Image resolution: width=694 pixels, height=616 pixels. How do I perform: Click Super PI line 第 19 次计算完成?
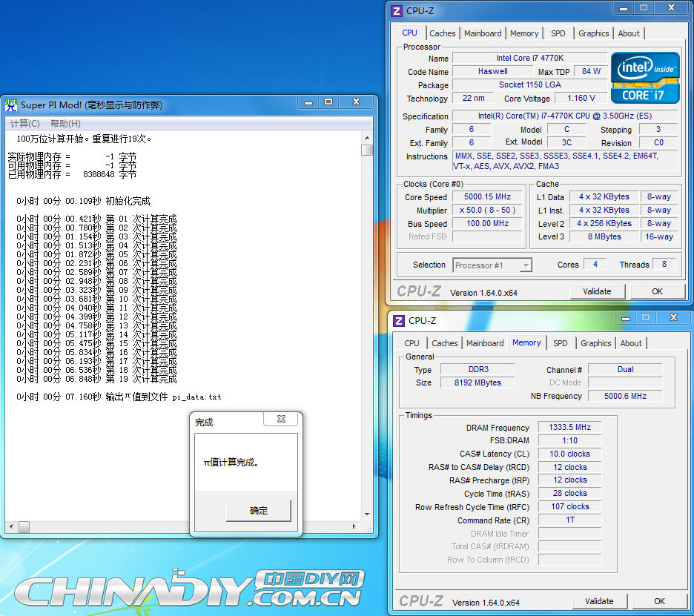pos(96,380)
